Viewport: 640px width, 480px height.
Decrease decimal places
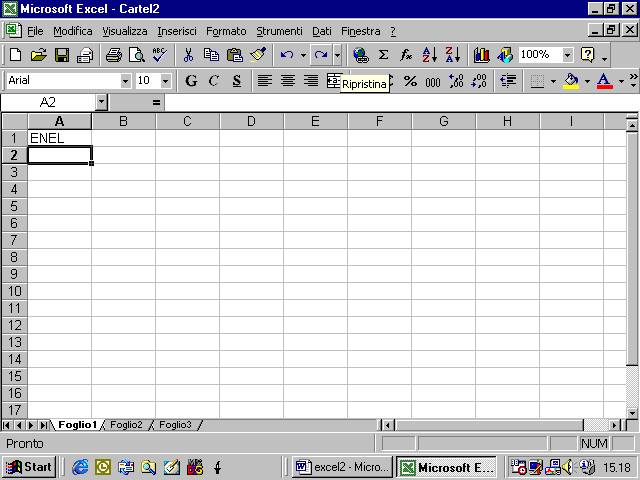pos(479,81)
